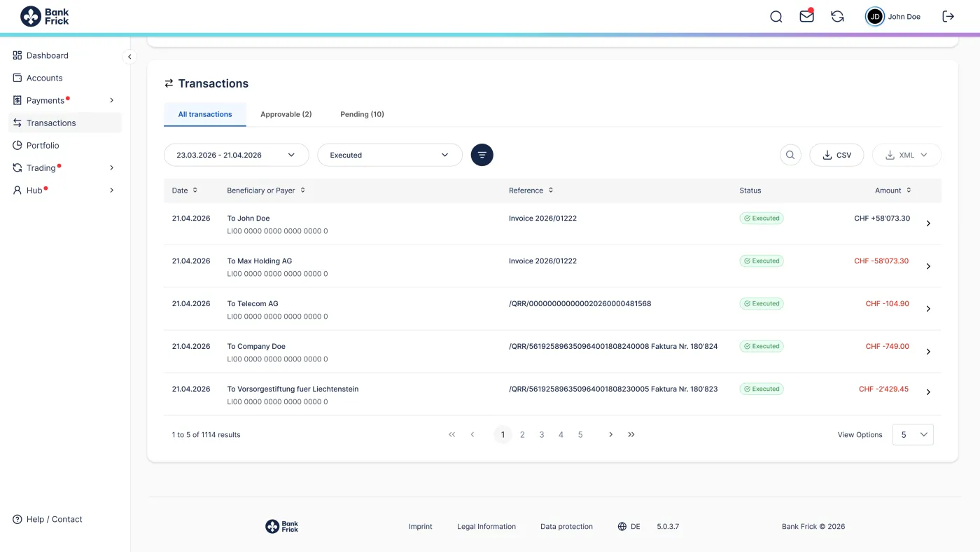This screenshot has width=980, height=552.
Task: Click amount CHF -2'429.45
Action: [x=883, y=389]
